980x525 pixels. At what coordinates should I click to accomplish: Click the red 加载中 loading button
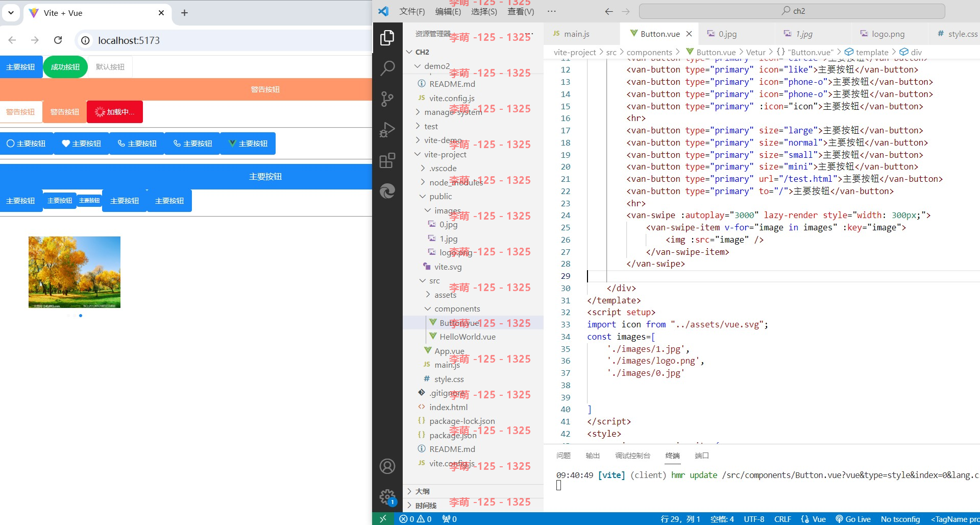click(115, 112)
